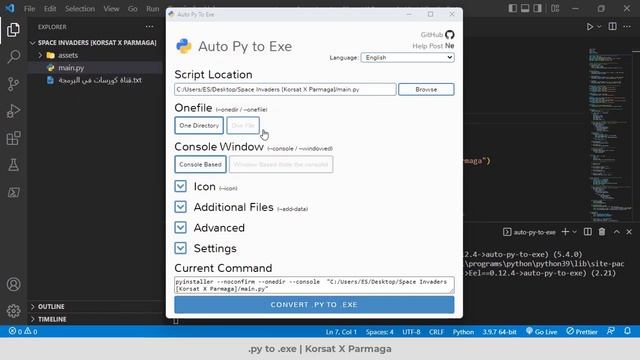This screenshot has height=360, width=640.
Task: Click Ln 7, Col 1 in the status bar
Action: pyautogui.click(x=341, y=332)
